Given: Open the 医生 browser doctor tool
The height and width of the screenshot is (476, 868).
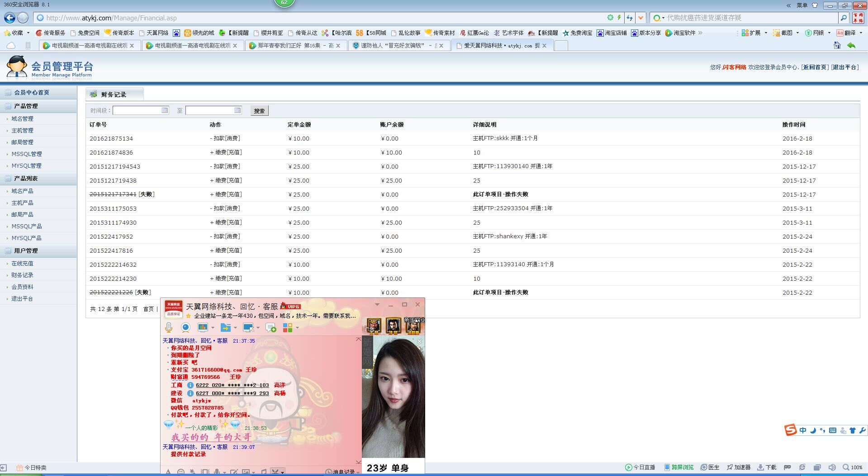Looking at the screenshot, I should coord(710,467).
